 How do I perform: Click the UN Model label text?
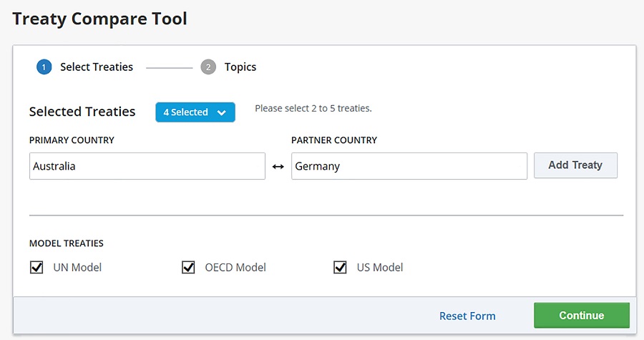coord(77,268)
